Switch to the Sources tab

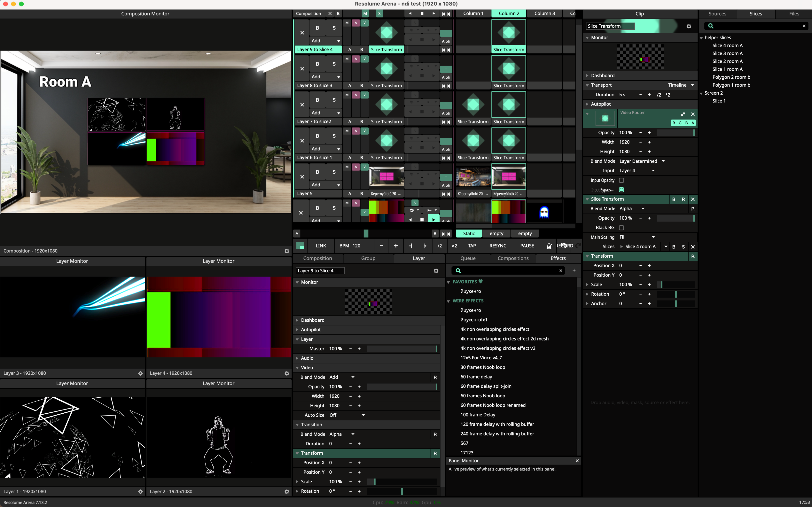tap(717, 14)
